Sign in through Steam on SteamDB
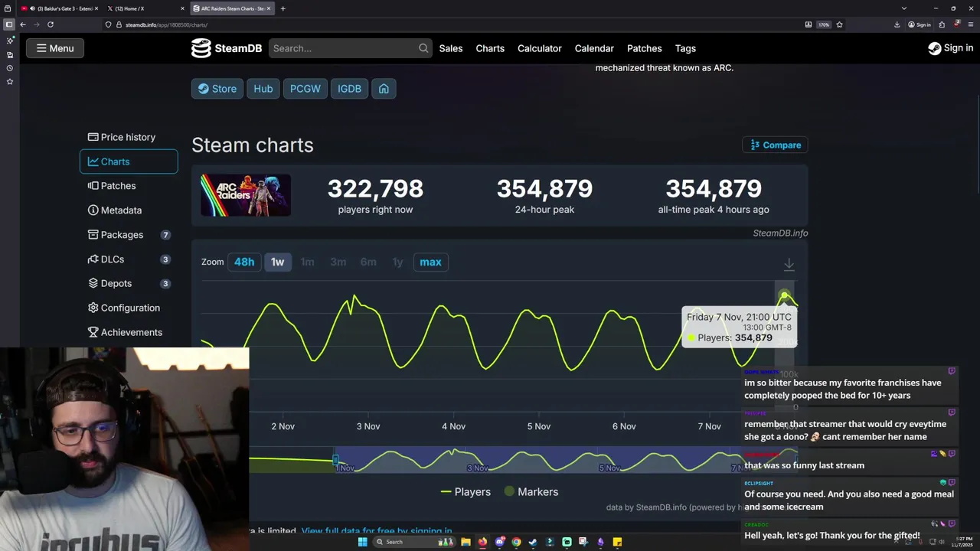This screenshot has width=980, height=551. [x=951, y=48]
